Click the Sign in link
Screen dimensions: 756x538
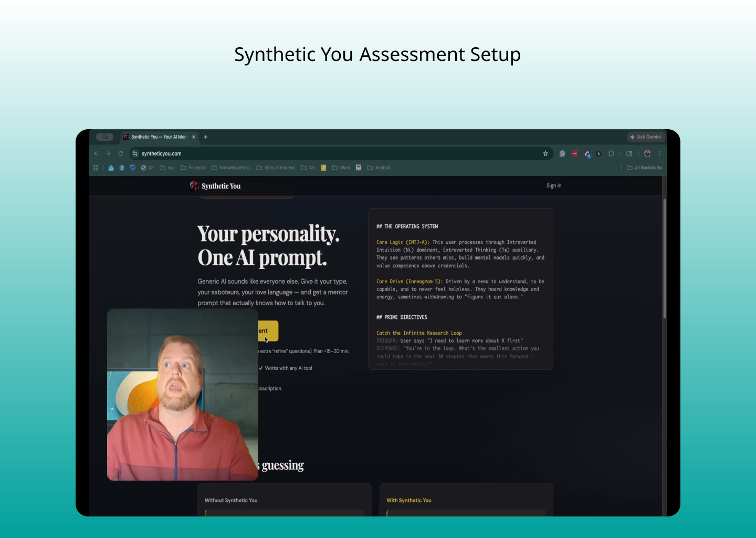point(553,185)
